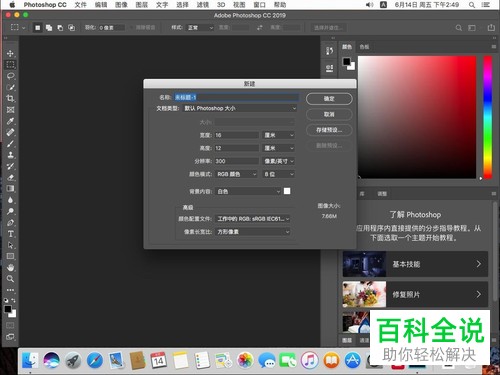Screen dimensions: 500x375
Task: Open the height unit dropdown
Action: 279,148
